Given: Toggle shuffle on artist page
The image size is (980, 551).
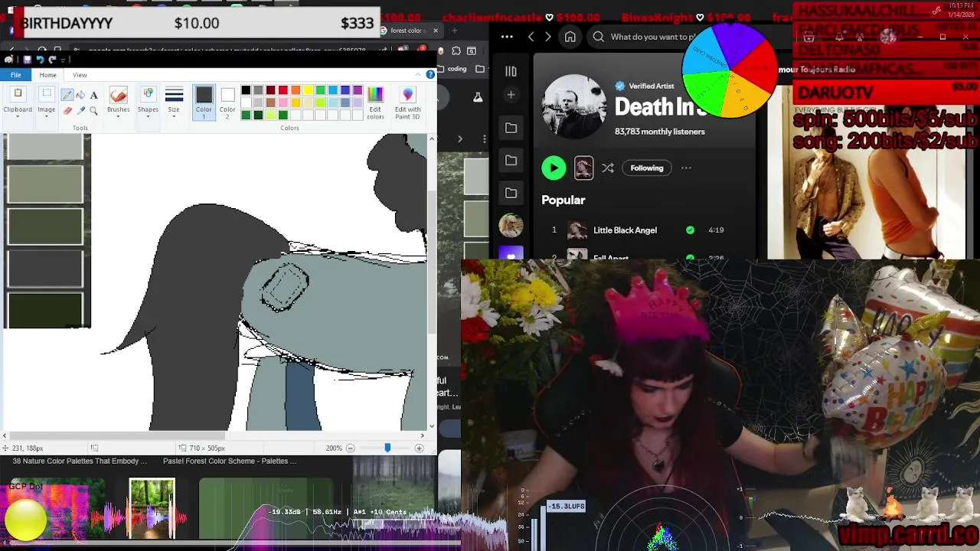Looking at the screenshot, I should 608,168.
